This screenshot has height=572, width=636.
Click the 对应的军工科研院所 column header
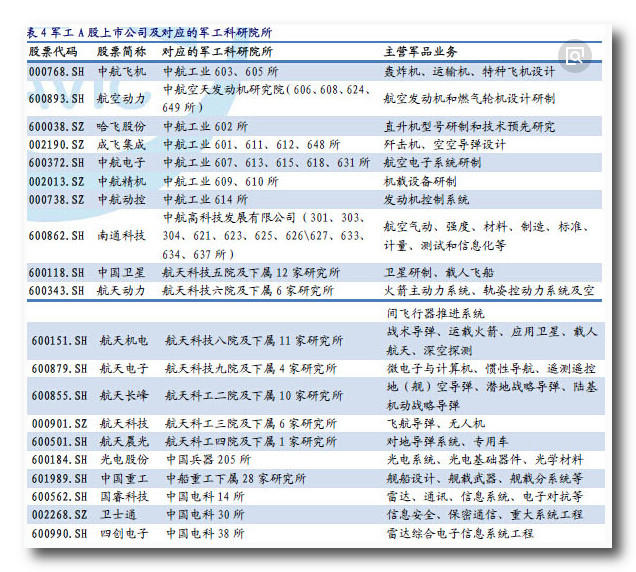coord(216,51)
